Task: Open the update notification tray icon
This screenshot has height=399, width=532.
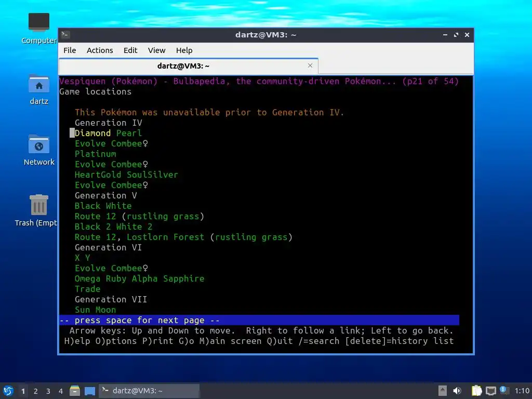Action: click(504, 390)
